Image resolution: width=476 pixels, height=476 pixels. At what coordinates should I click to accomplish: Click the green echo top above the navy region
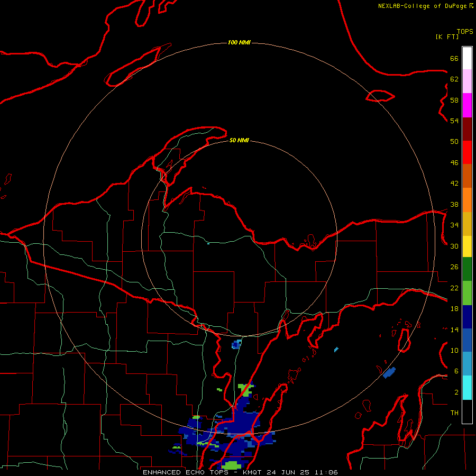(245, 390)
